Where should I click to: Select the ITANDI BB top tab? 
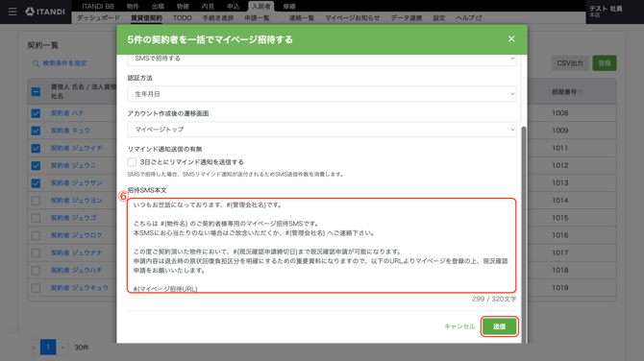(98, 6)
